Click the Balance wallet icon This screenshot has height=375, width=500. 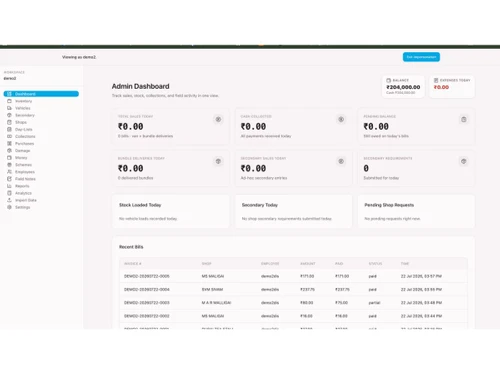click(x=388, y=80)
